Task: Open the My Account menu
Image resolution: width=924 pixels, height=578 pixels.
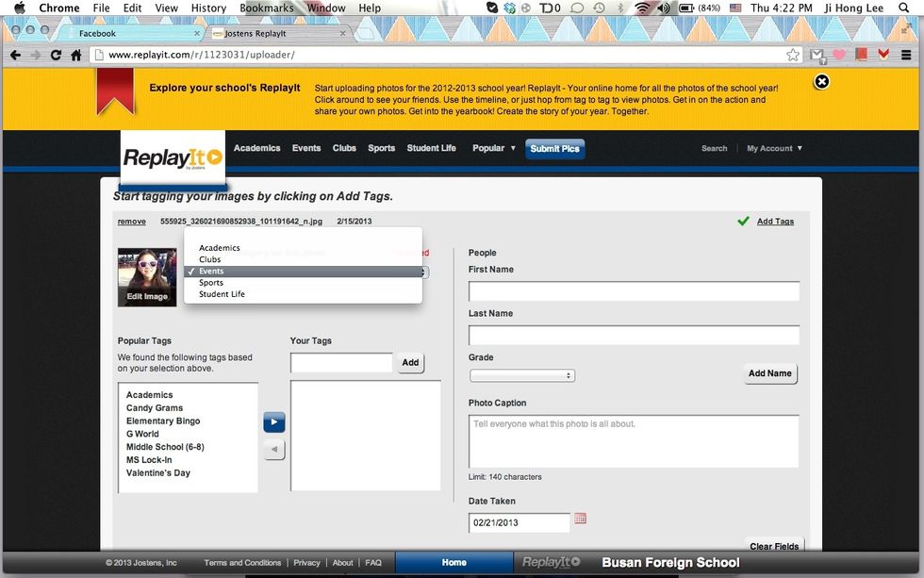Action: tap(774, 148)
